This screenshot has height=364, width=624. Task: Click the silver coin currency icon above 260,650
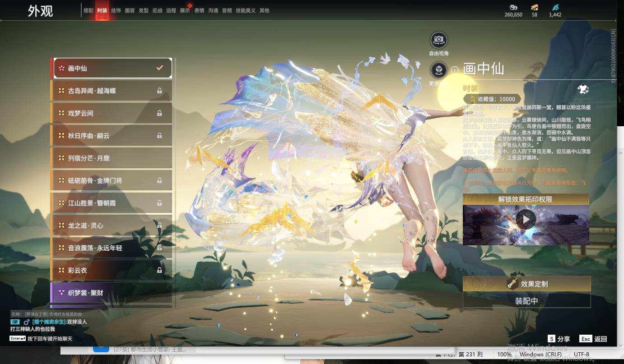point(513,7)
